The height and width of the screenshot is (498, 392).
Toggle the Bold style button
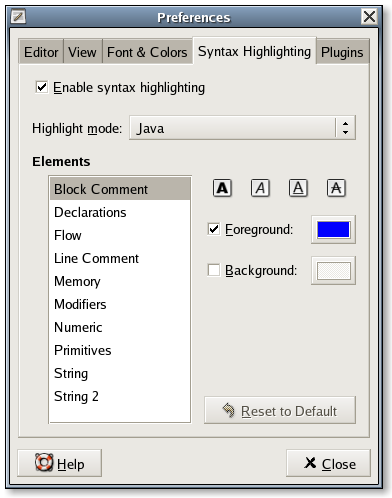[x=222, y=188]
